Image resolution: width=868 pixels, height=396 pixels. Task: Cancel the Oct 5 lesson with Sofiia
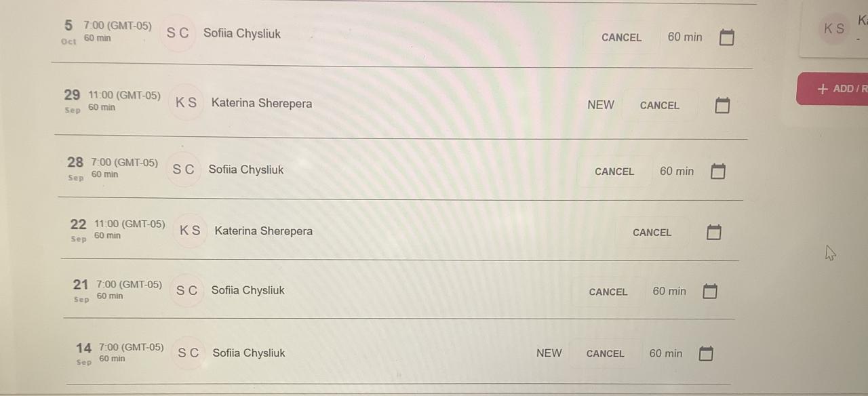pyautogui.click(x=621, y=37)
